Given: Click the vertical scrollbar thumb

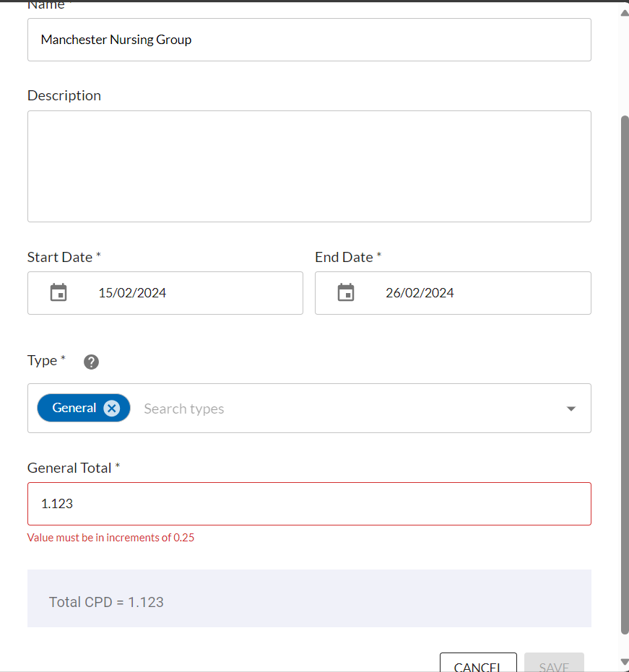Looking at the screenshot, I should (624, 375).
